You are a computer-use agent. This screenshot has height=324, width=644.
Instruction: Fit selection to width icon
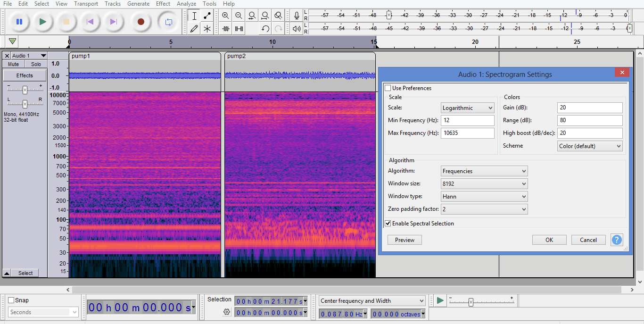coord(252,16)
